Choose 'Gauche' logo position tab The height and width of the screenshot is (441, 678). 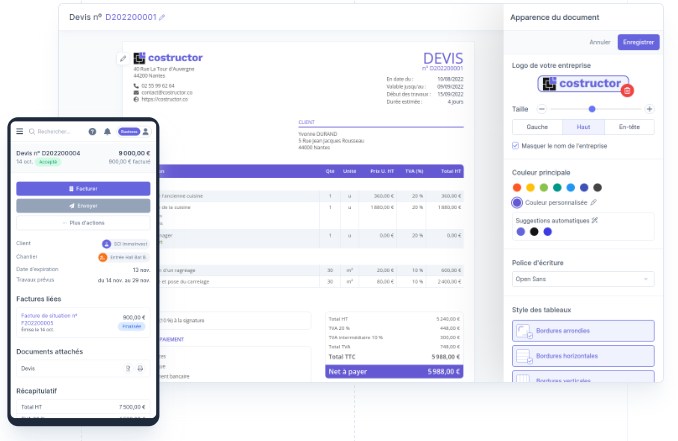(536, 127)
